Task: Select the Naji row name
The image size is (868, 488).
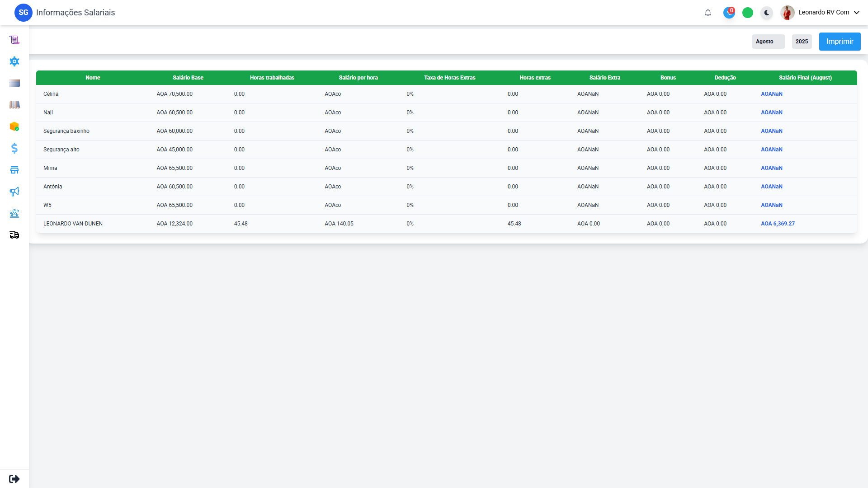Action: (48, 113)
